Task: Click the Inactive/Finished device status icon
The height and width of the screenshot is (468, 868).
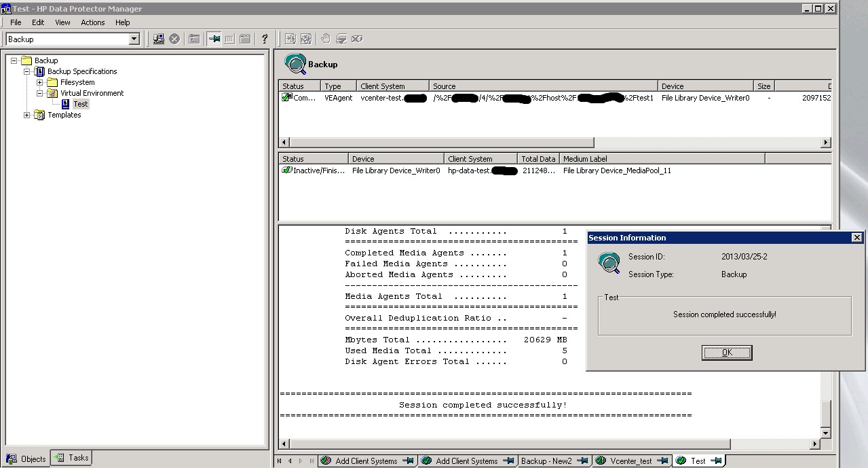Action: tap(287, 170)
